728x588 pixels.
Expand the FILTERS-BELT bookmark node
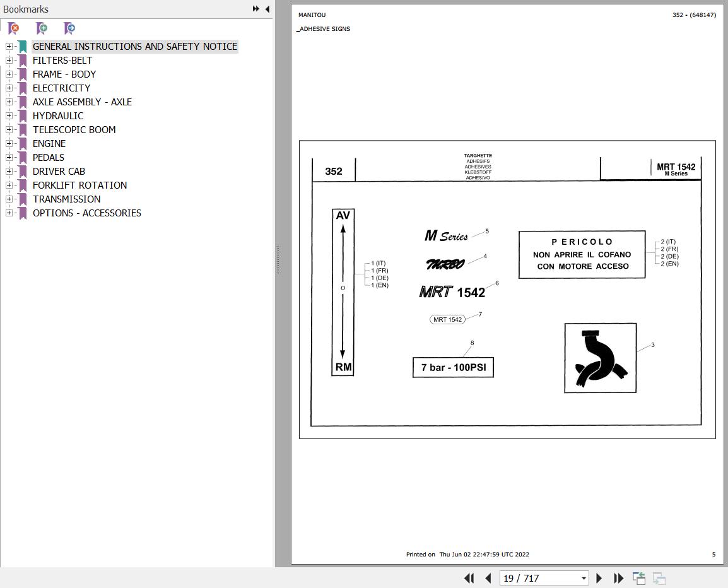click(9, 61)
